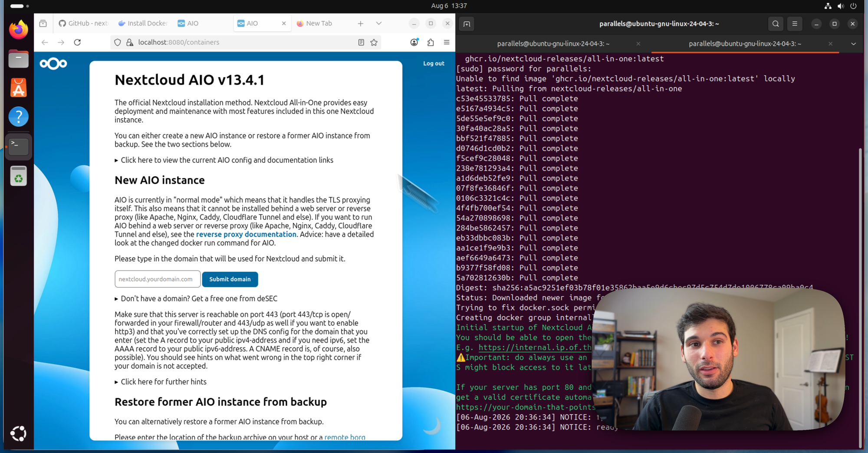
Task: Open Firefox from the Ubuntu dock
Action: [18, 30]
